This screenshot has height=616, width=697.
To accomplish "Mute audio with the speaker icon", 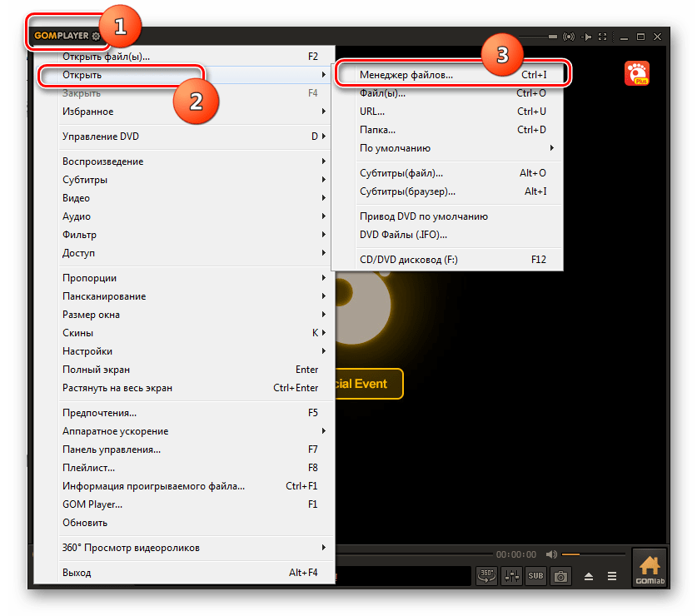I will tap(551, 554).
